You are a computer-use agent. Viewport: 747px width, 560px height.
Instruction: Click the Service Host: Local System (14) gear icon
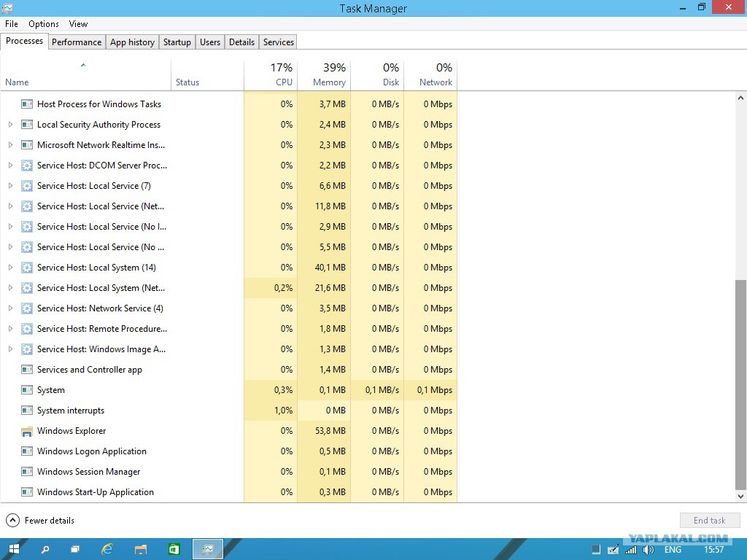[27, 267]
